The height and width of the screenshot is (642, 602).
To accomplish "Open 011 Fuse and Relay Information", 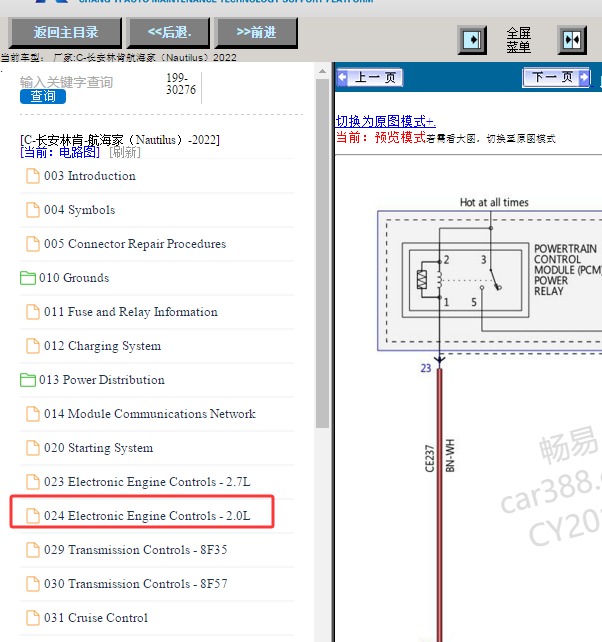I will (131, 312).
